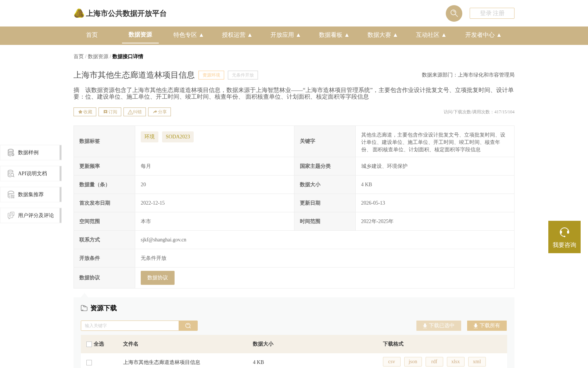The height and width of the screenshot is (368, 588).
Task: Click the 订阅 subscribe button
Action: pyautogui.click(x=110, y=112)
